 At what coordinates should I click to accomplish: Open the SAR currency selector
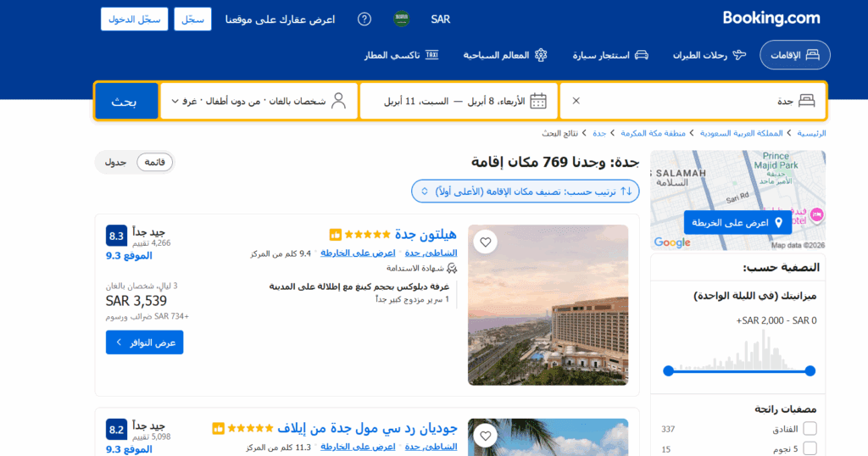441,19
